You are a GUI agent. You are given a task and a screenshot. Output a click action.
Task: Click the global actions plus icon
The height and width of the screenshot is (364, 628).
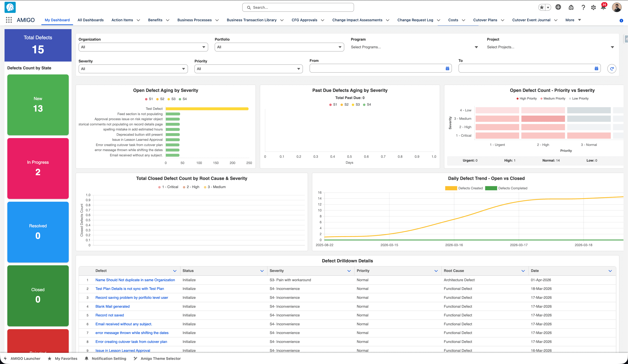pyautogui.click(x=558, y=7)
